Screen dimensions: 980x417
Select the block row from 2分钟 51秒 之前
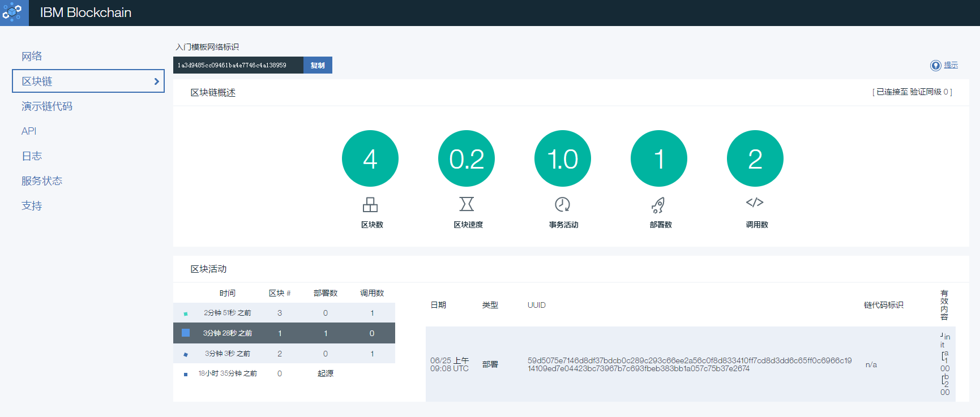(284, 313)
